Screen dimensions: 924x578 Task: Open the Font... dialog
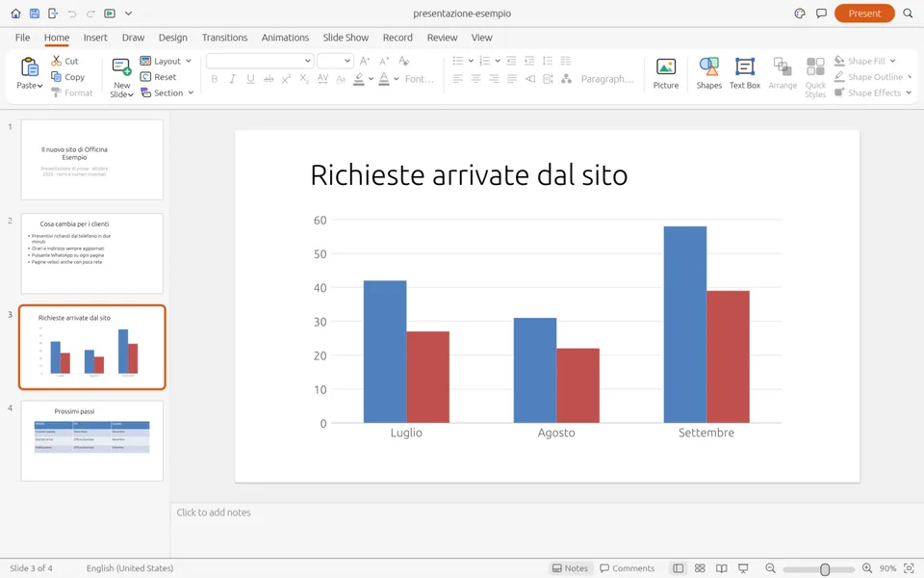419,78
